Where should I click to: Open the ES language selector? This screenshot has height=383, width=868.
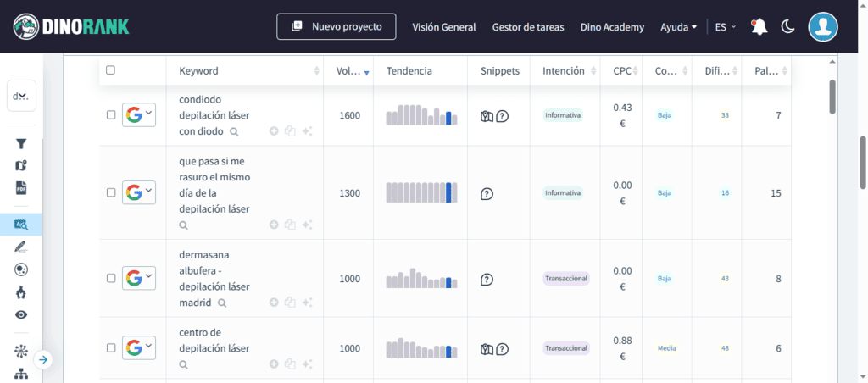pyautogui.click(x=726, y=26)
